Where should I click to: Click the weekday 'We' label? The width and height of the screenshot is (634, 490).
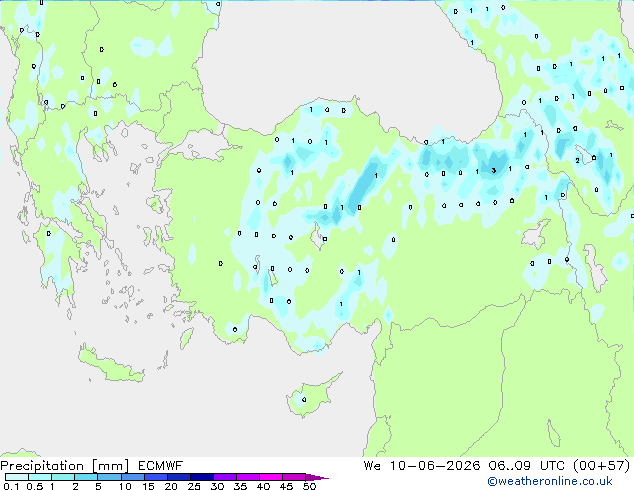(372, 466)
